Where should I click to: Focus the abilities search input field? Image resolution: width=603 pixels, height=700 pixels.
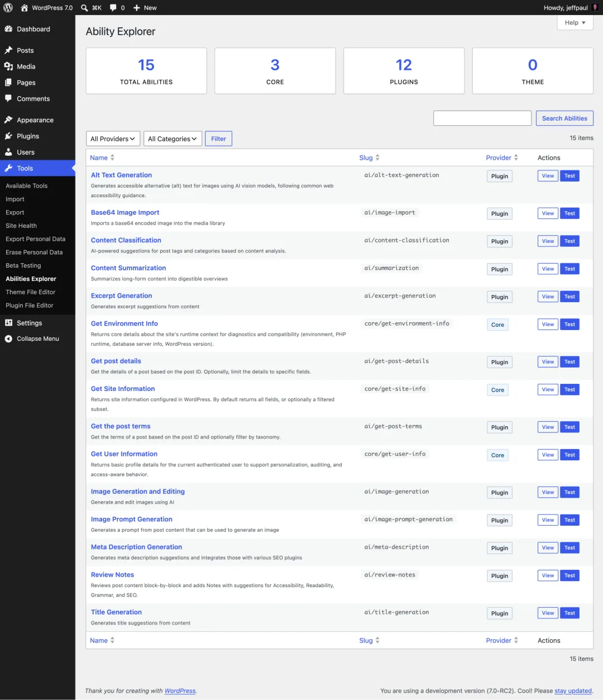tap(482, 118)
